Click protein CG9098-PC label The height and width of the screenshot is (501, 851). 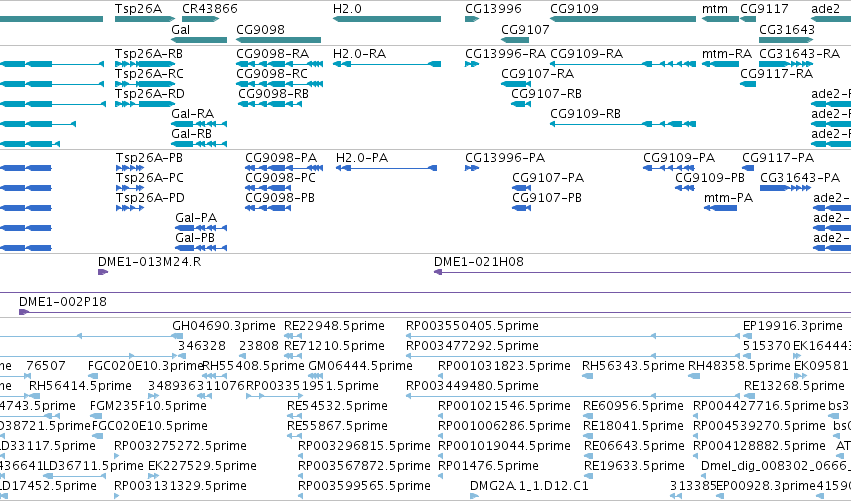[280, 178]
